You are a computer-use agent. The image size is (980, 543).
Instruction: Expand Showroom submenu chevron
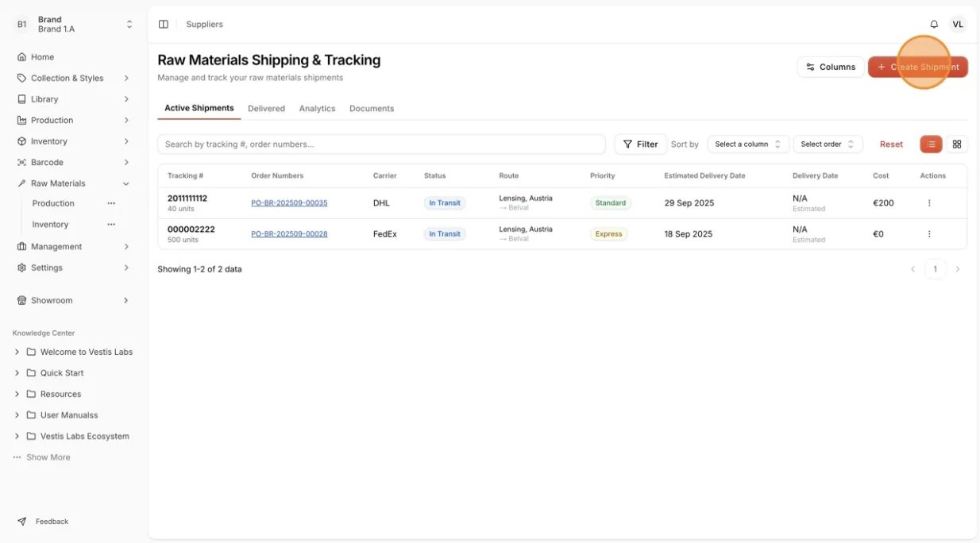(126, 300)
